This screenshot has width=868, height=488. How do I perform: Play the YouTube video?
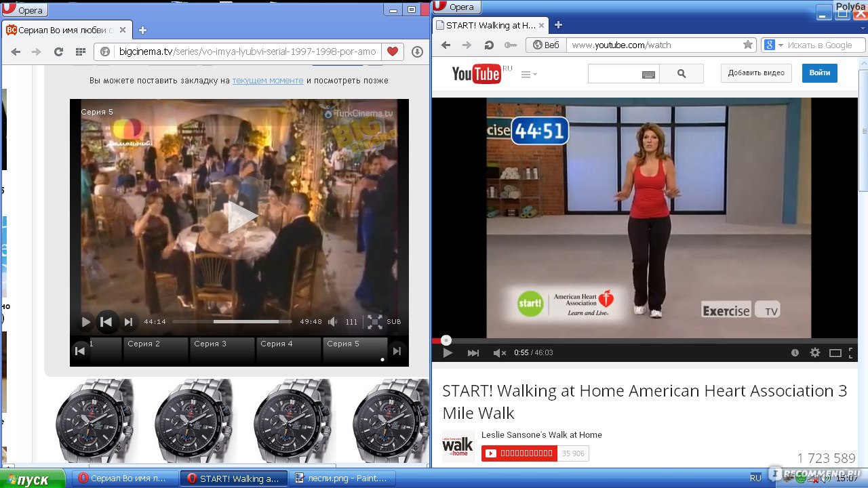pyautogui.click(x=448, y=352)
